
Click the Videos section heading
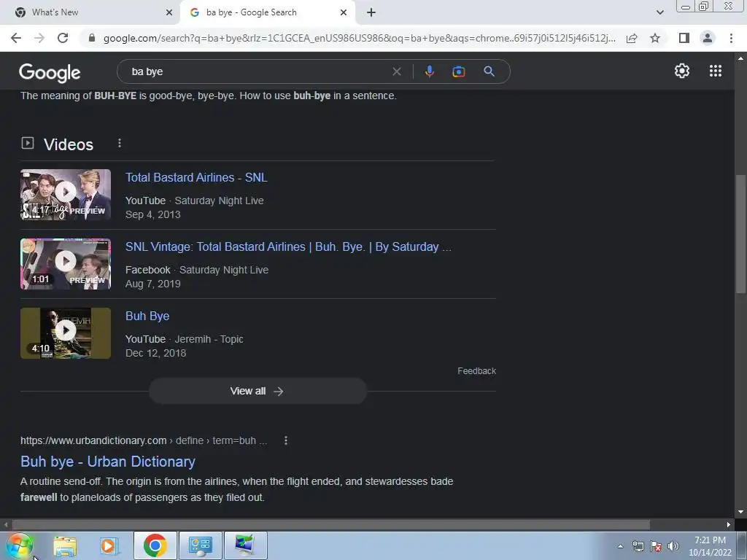(69, 144)
